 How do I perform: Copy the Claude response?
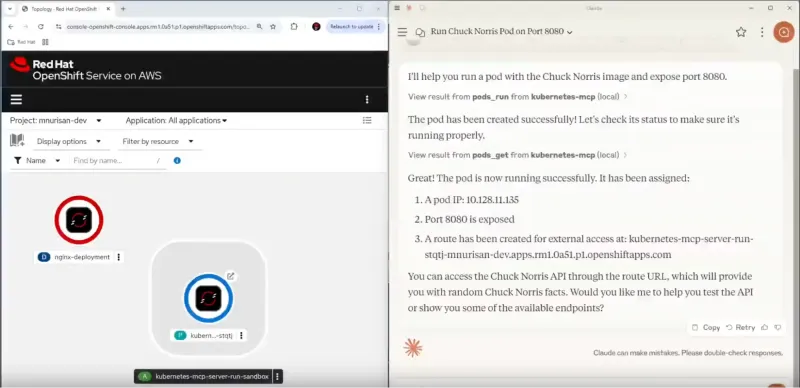point(706,327)
